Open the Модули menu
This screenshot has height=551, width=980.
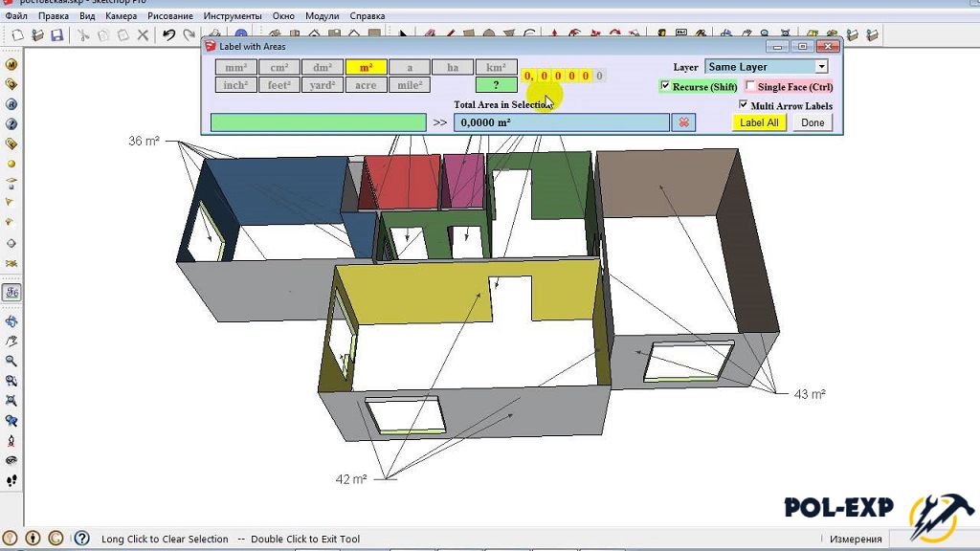[322, 16]
